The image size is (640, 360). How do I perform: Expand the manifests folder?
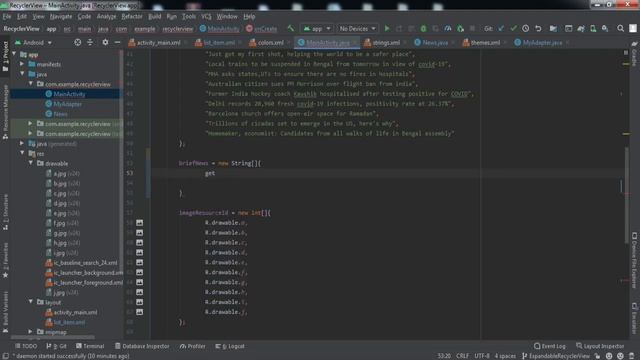pyautogui.click(x=22, y=64)
